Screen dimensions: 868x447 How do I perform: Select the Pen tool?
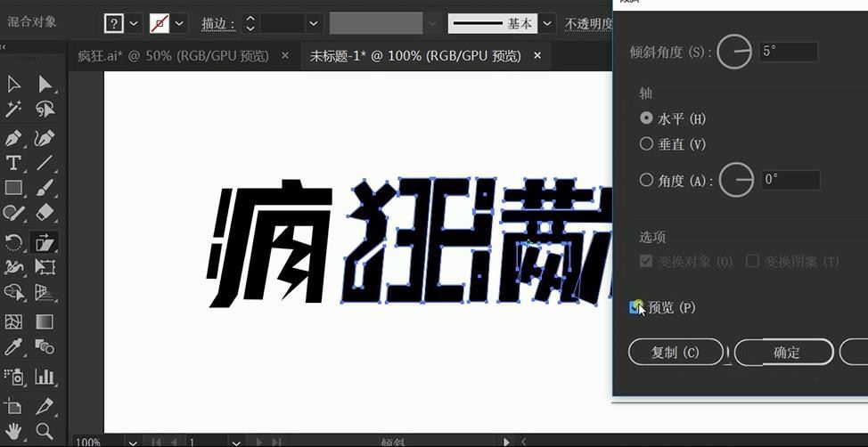pyautogui.click(x=13, y=137)
